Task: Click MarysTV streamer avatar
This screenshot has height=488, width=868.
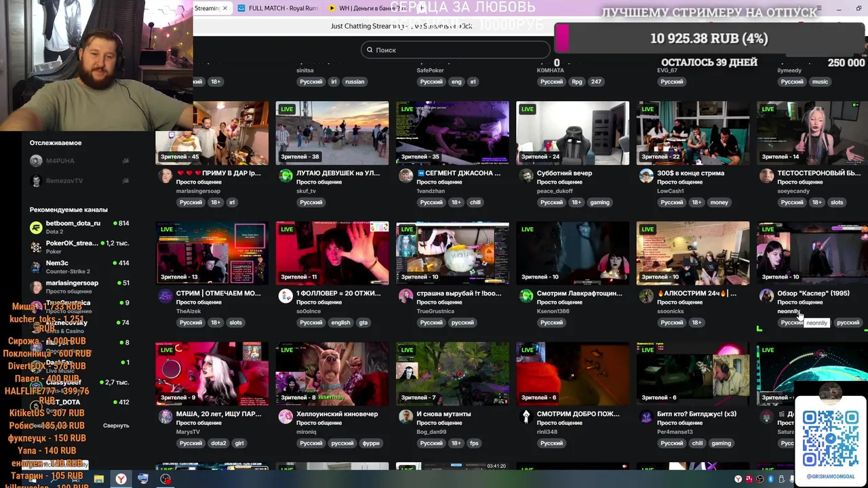Action: [165, 417]
